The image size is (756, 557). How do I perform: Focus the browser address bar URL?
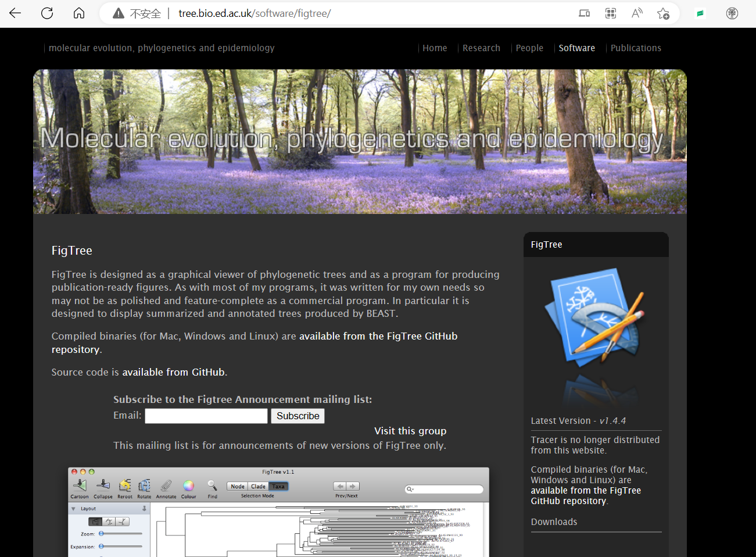click(x=255, y=13)
